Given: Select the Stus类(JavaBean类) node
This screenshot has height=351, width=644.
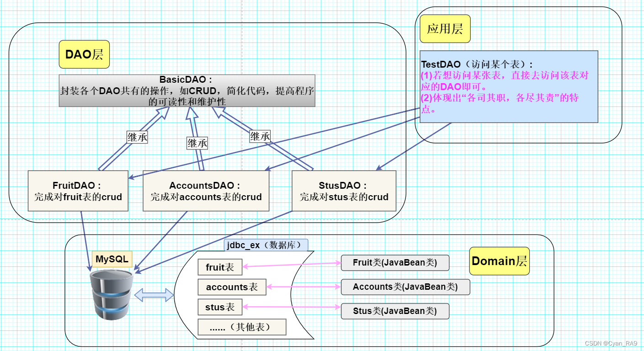Looking at the screenshot, I should (395, 311).
